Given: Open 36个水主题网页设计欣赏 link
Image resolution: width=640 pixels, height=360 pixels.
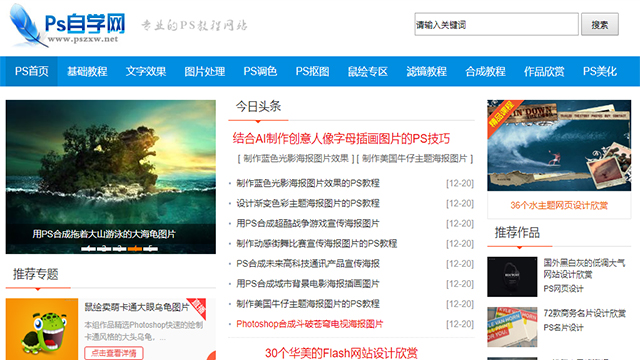Looking at the screenshot, I should point(559,205).
